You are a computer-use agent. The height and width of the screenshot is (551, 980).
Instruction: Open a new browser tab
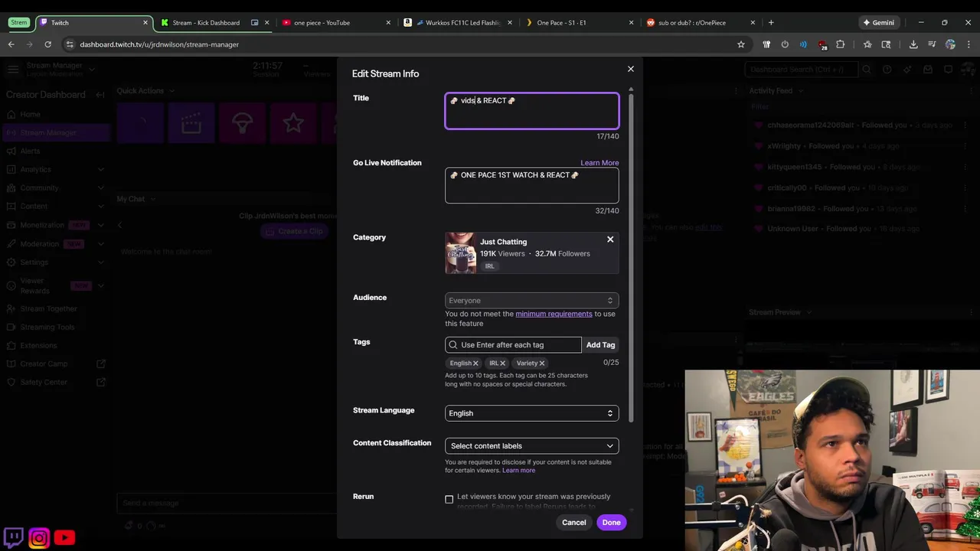click(x=771, y=23)
